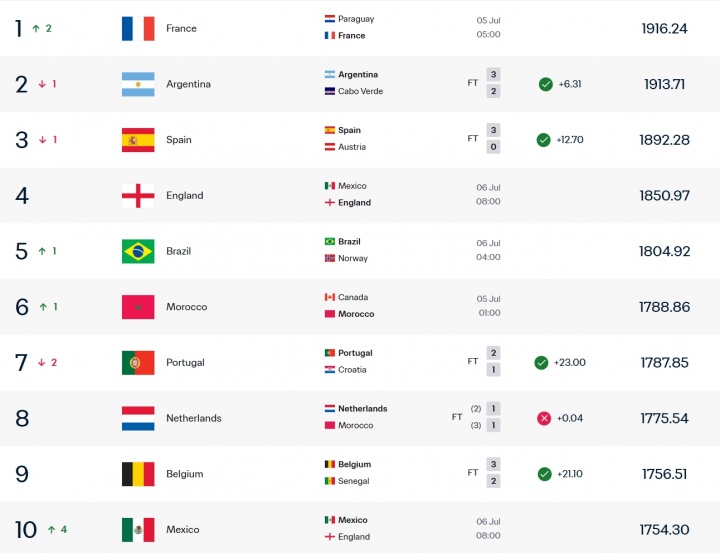Click the large Brazil flag icon
Screen dimensions: 720x553
(x=138, y=251)
